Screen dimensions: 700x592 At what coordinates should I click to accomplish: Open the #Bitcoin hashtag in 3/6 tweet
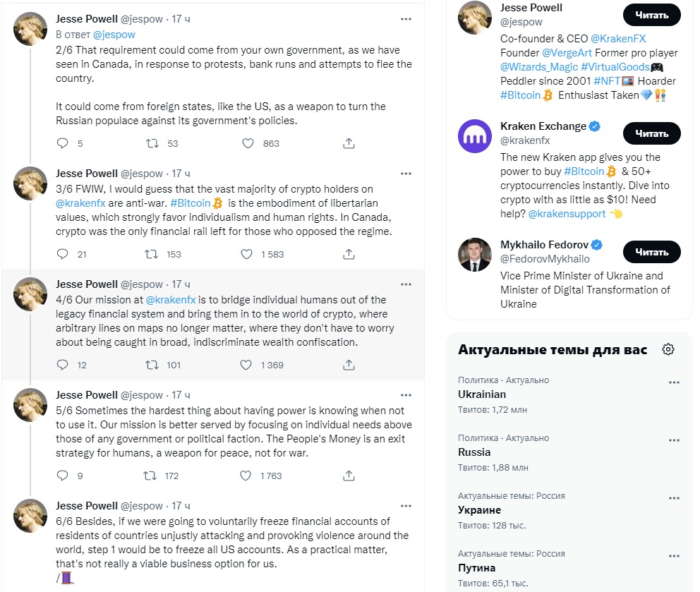tap(191, 203)
